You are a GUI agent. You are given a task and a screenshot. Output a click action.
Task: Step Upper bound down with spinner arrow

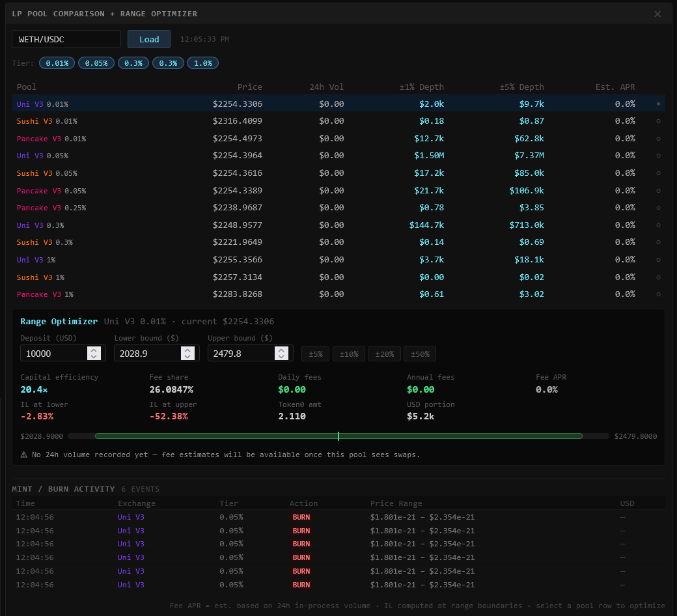pyautogui.click(x=281, y=357)
